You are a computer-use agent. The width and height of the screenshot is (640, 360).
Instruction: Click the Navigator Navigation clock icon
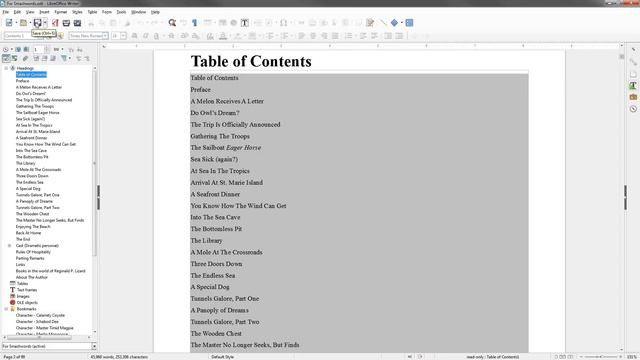[x=6, y=49]
